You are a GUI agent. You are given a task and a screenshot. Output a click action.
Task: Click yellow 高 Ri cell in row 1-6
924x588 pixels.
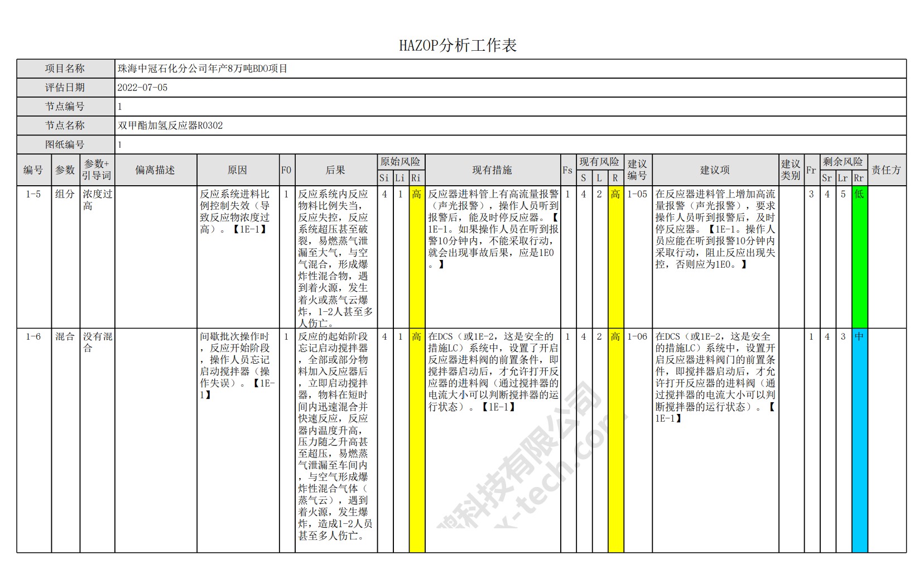pyautogui.click(x=417, y=441)
